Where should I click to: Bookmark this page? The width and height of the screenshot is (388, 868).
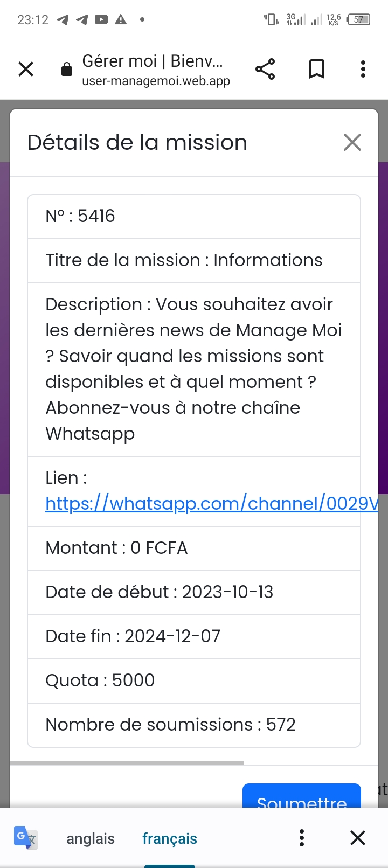pos(317,69)
